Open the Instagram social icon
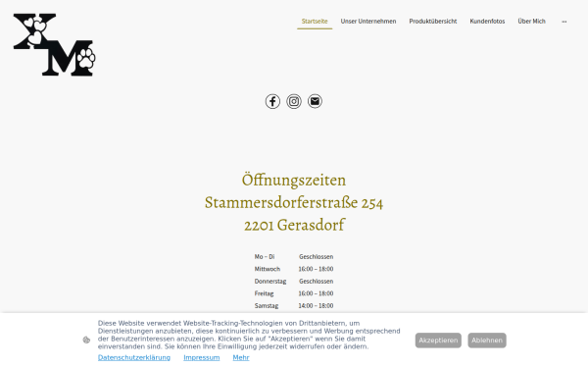 tap(294, 101)
